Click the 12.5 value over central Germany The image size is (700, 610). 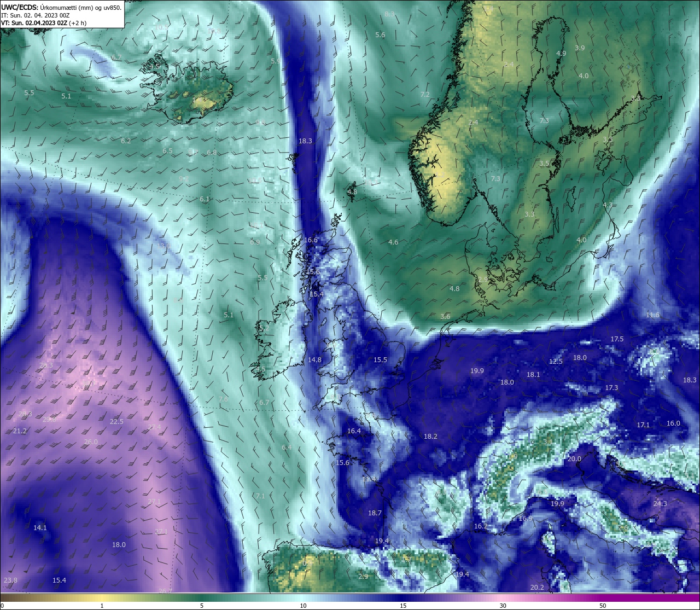556,362
